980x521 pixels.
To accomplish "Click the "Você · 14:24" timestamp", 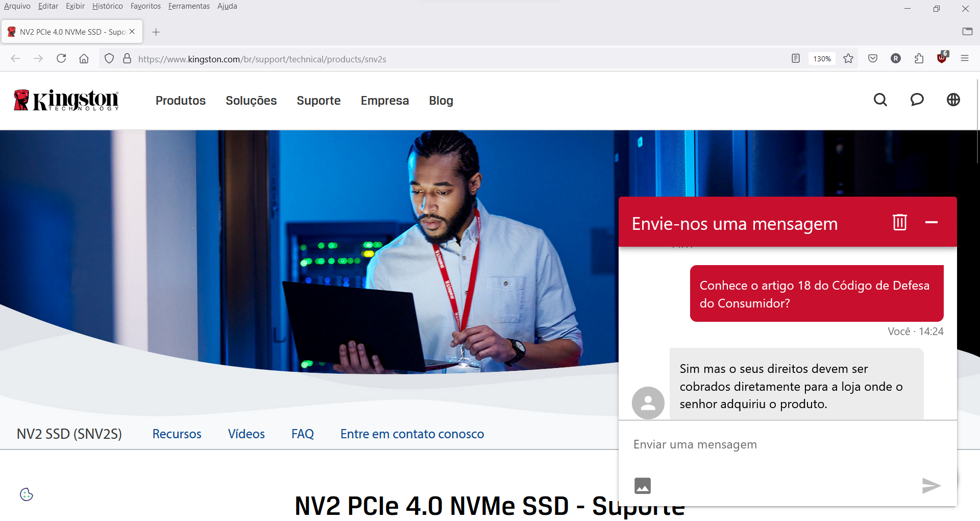I will pyautogui.click(x=915, y=331).
